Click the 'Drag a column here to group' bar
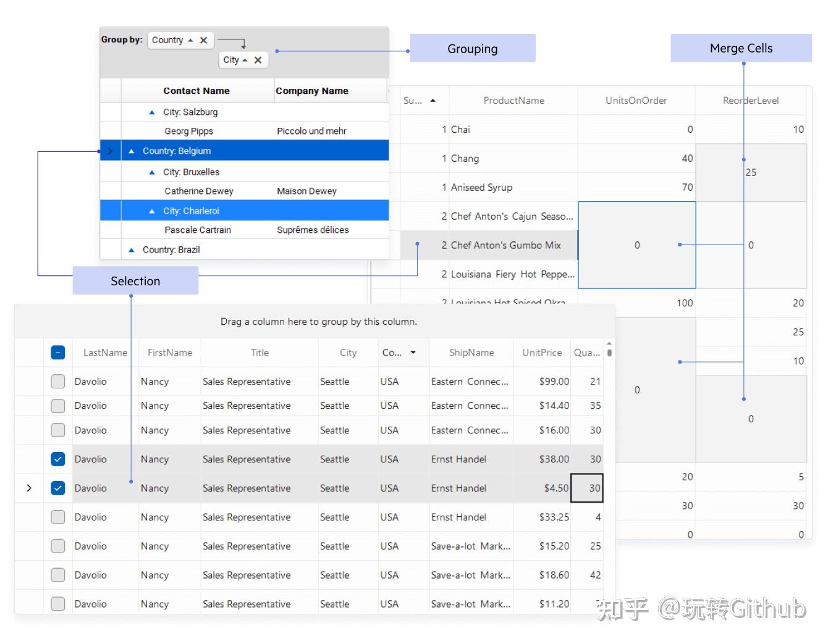The image size is (828, 644). (x=319, y=321)
